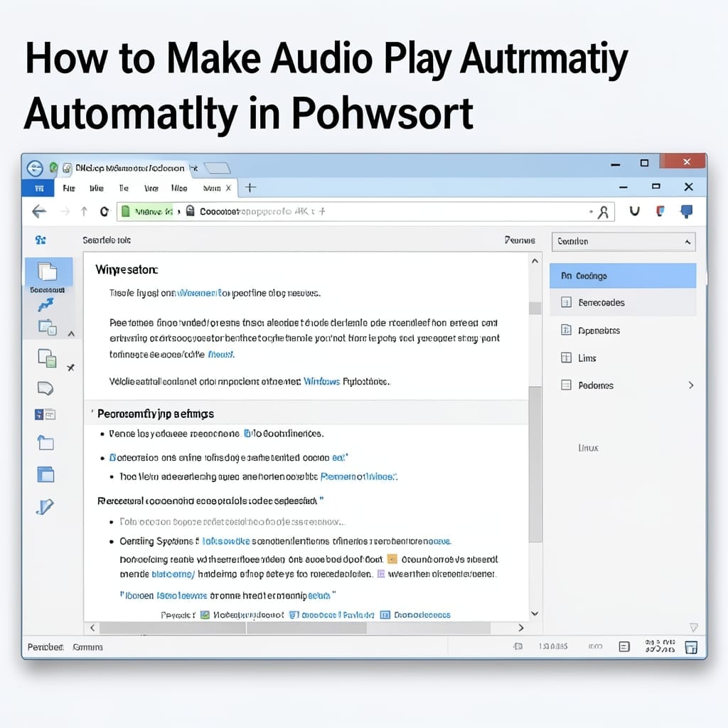Click the vertical scrollbar thumb

(535, 464)
